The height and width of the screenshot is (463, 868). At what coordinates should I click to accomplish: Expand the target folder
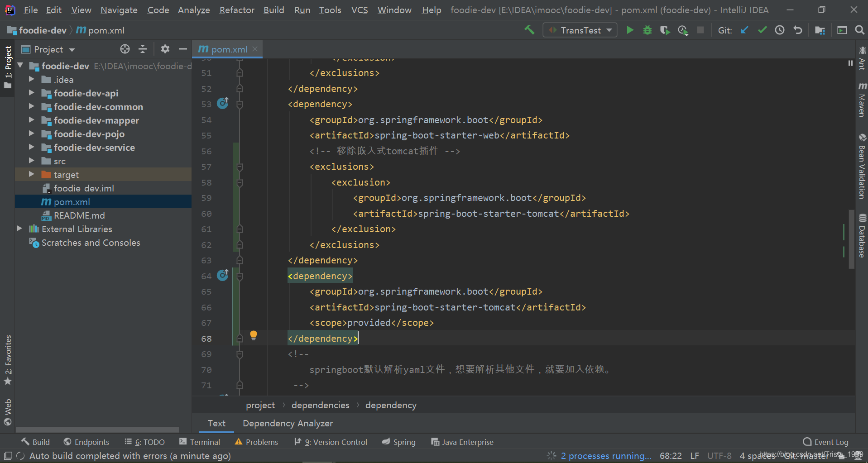coord(31,174)
